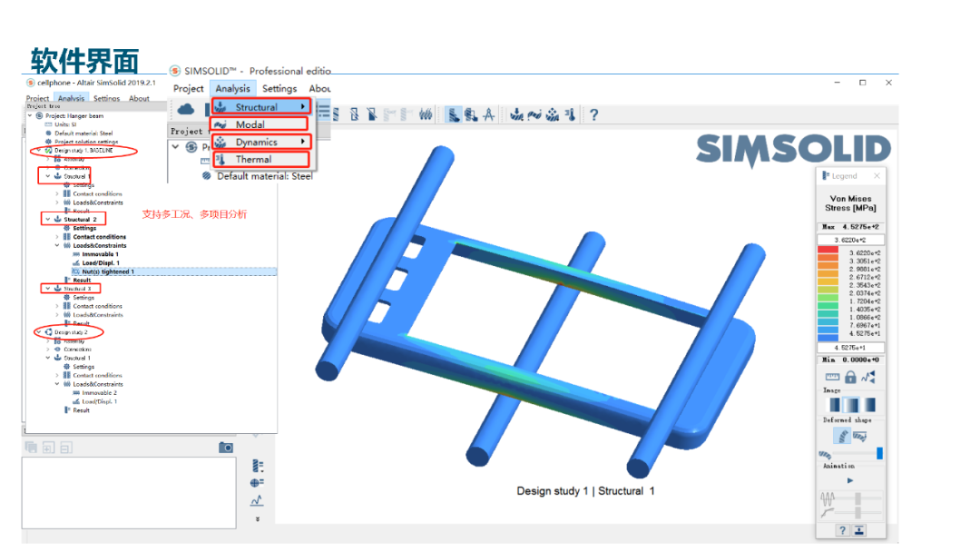Click the modal analysis toolbar icon

(x=534, y=114)
